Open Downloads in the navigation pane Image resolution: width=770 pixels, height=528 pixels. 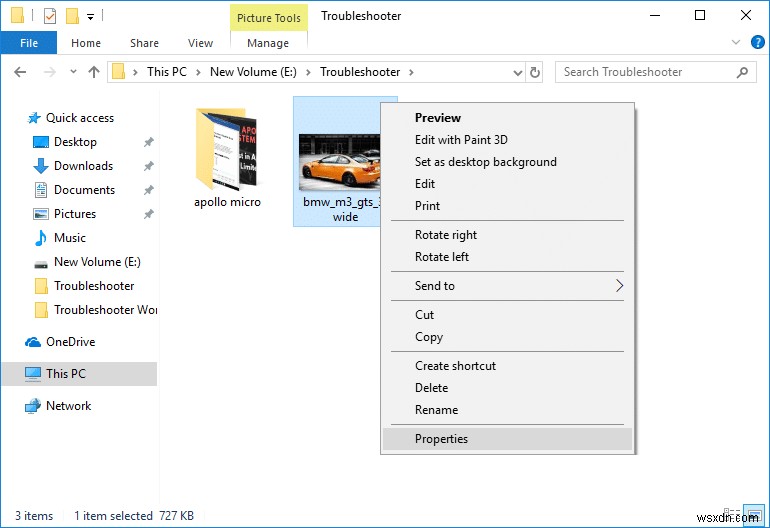pyautogui.click(x=83, y=166)
